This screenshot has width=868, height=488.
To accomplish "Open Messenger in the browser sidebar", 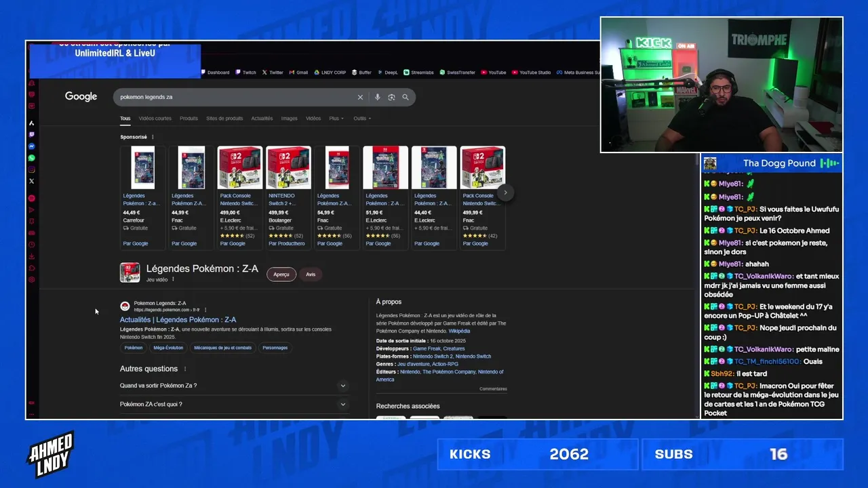I will (32, 146).
